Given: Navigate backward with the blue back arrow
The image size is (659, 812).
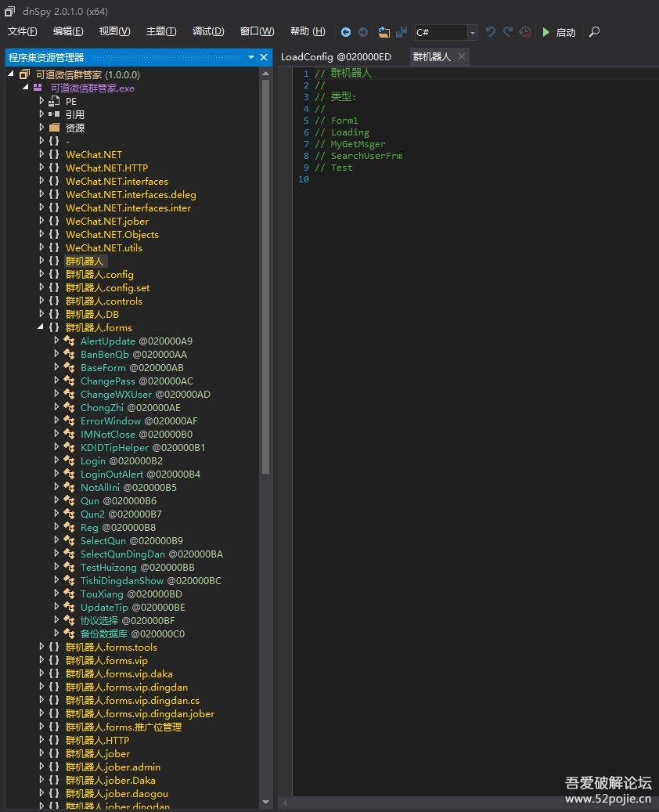Looking at the screenshot, I should (x=346, y=32).
